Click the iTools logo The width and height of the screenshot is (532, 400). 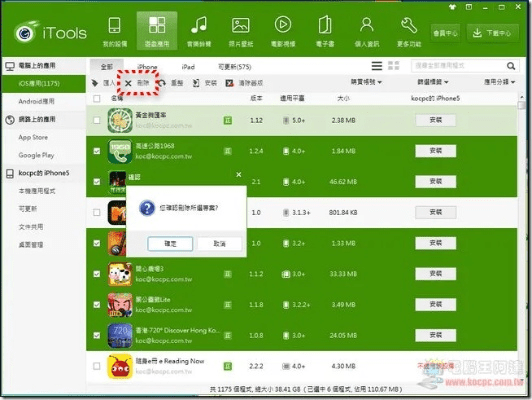(50, 33)
